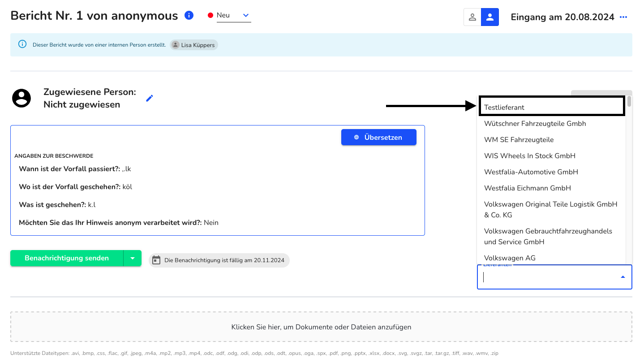Click the 'Was ist geschehen?' line
Viewport: 644px width, 363px height.
(x=57, y=205)
